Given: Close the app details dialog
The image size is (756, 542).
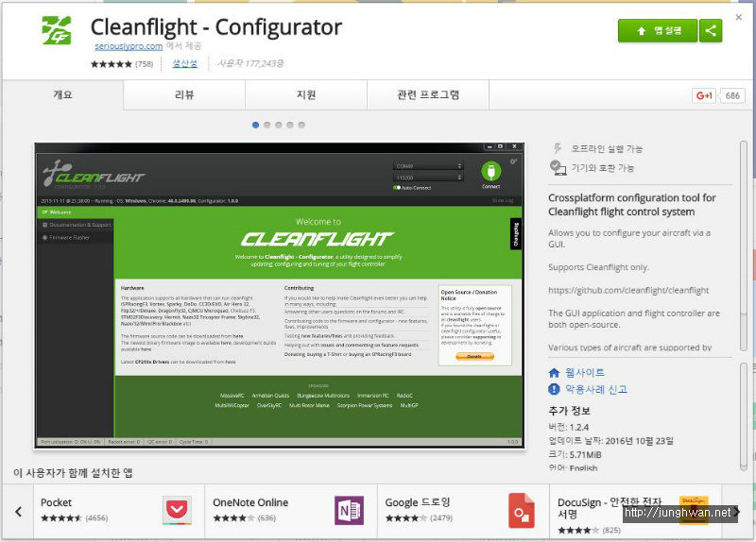Looking at the screenshot, I should tap(739, 17).
